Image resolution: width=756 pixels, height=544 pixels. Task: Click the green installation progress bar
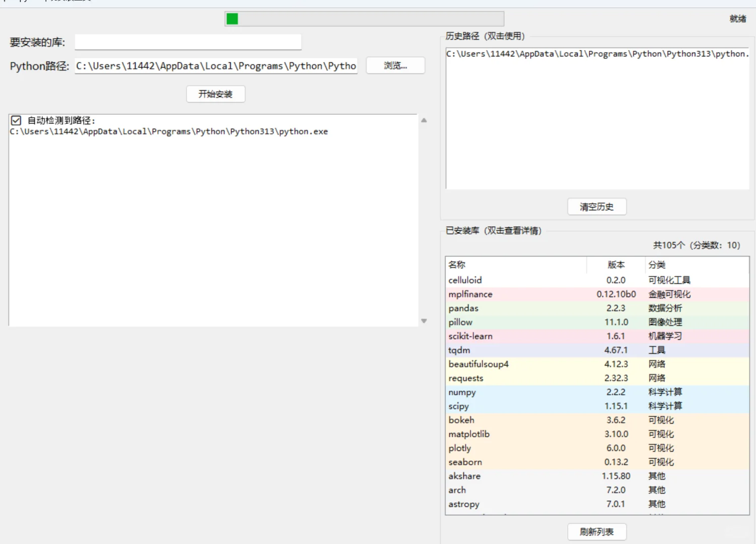364,19
